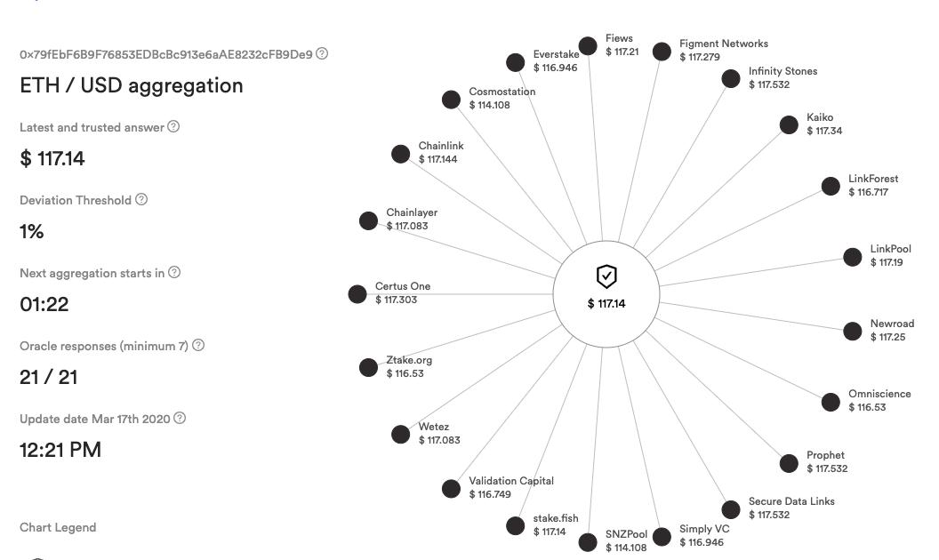The width and height of the screenshot is (939, 560).
Task: Click help icon next to contract address
Action: coord(322,53)
